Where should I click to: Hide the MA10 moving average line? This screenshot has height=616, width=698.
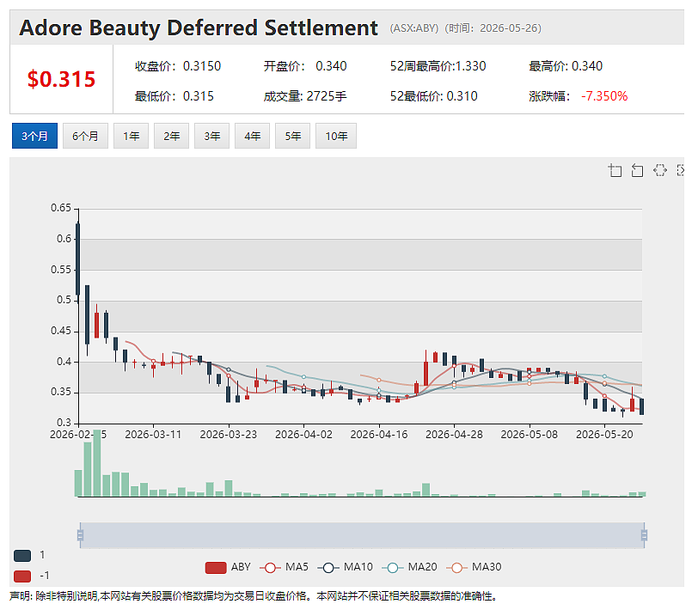tap(346, 567)
